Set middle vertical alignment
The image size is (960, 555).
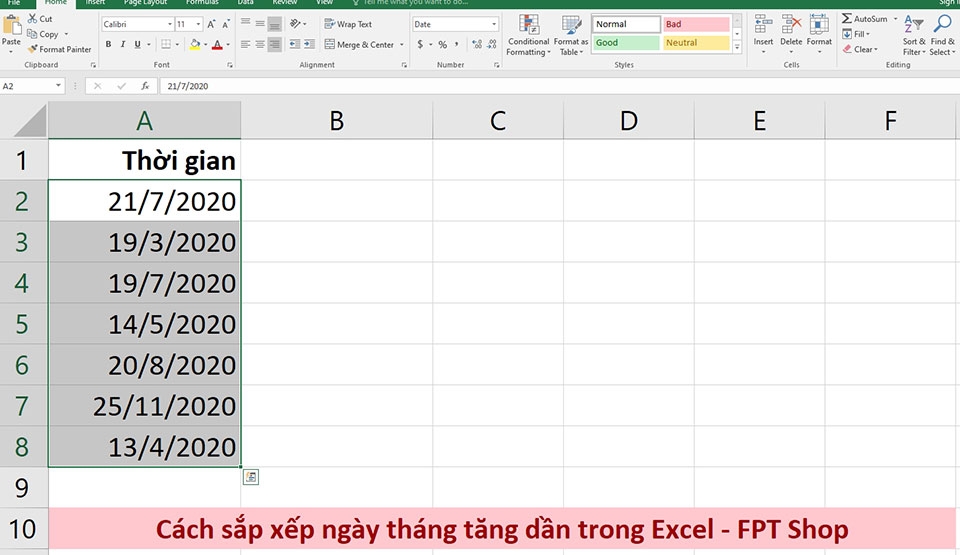point(260,23)
